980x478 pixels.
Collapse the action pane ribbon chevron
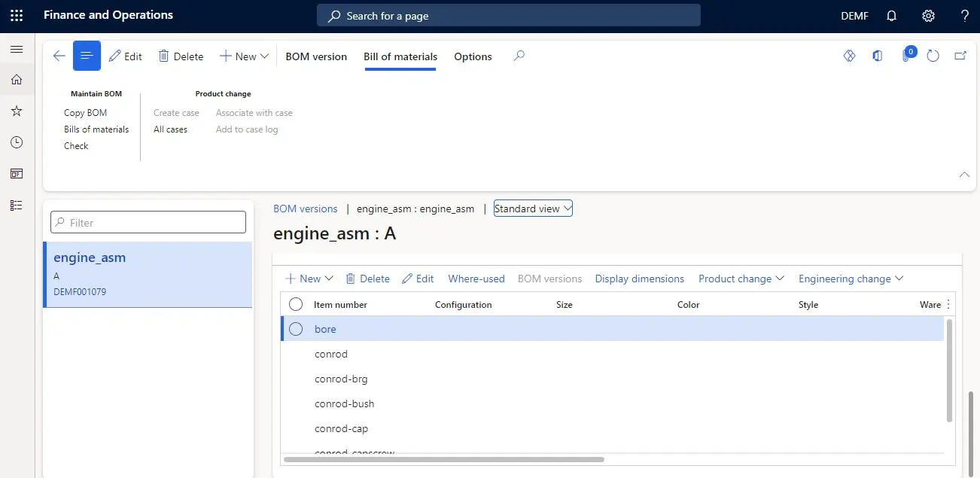[964, 175]
